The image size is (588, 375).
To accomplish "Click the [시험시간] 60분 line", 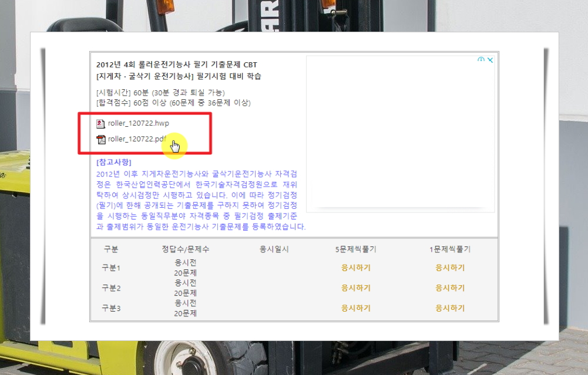I will pos(160,93).
